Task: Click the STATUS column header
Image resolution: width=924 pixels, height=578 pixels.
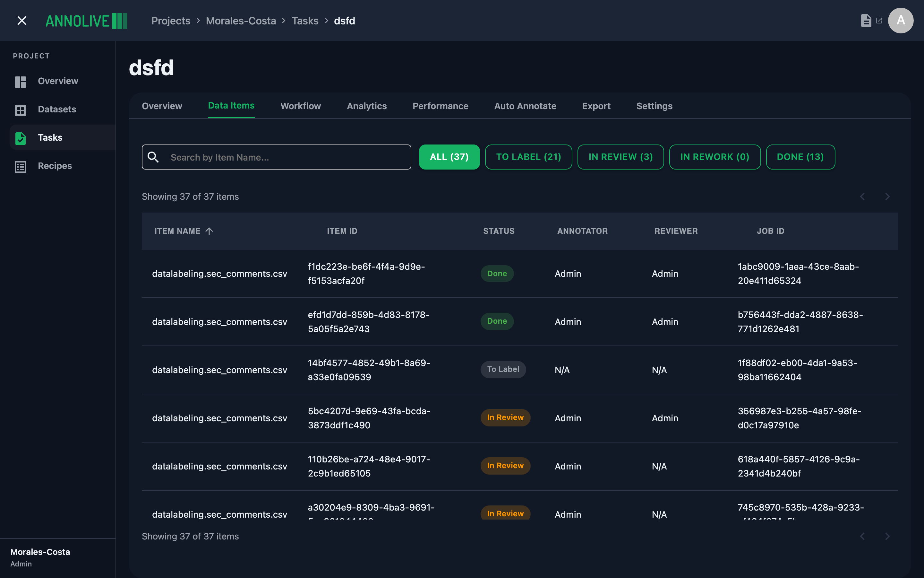Action: [x=499, y=231]
